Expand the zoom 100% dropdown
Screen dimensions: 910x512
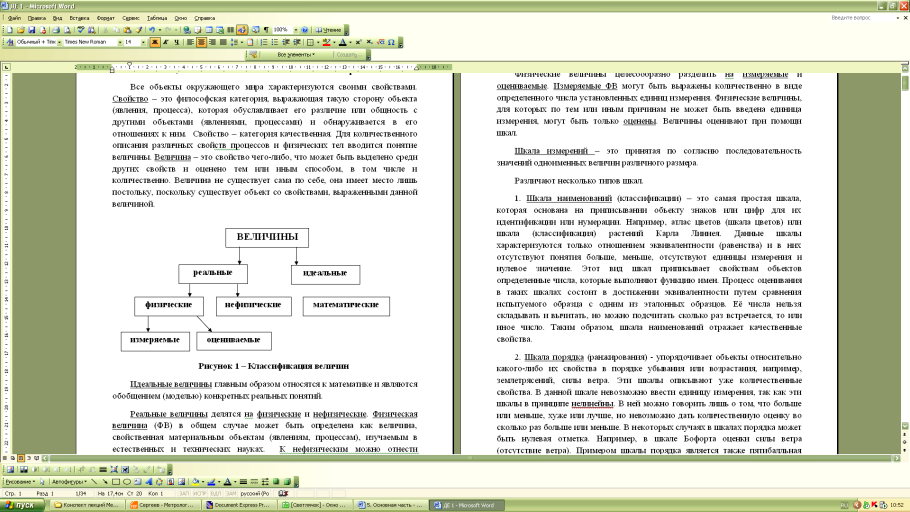294,30
